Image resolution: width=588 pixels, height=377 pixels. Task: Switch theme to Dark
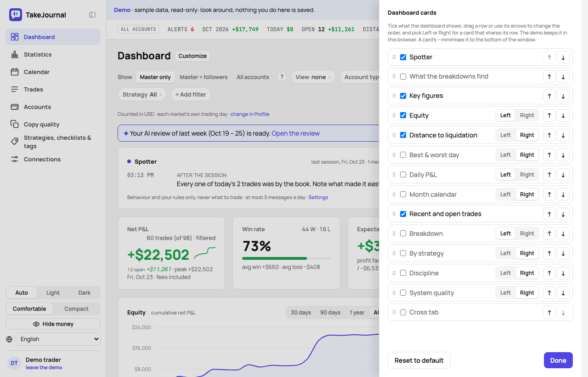tap(84, 293)
